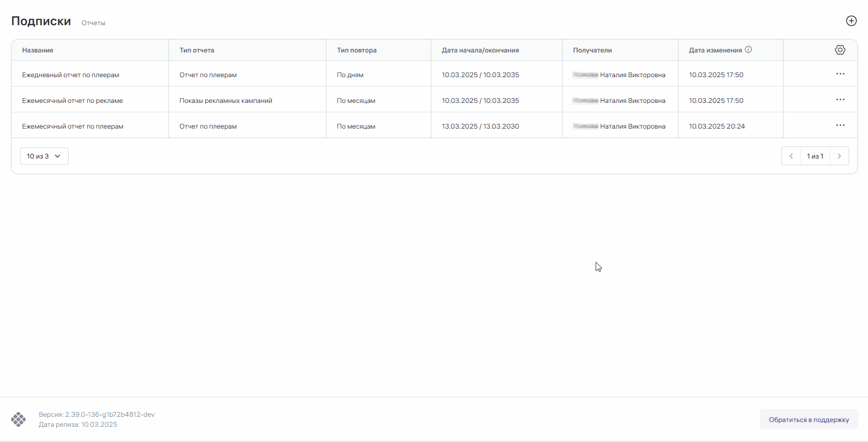Click the Тип повтора column header

pos(357,50)
